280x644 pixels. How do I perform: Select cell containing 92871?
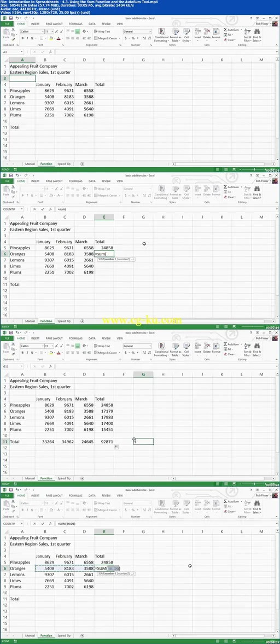pos(104,442)
